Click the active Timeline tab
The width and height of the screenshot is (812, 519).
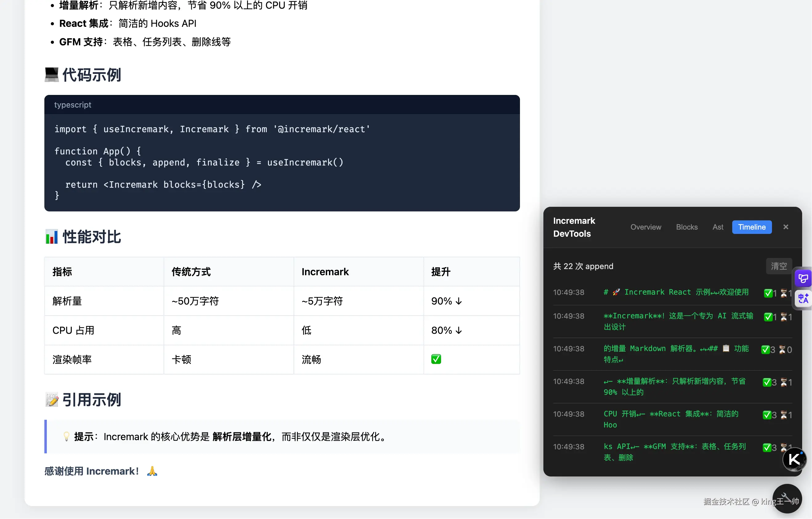click(752, 227)
